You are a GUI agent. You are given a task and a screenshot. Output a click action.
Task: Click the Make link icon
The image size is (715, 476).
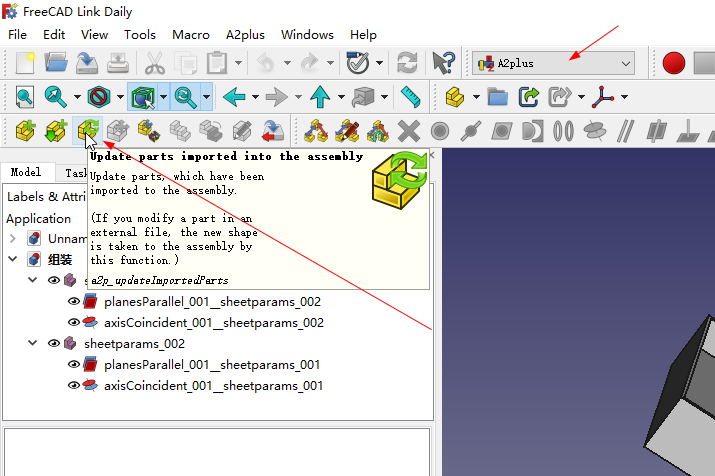528,97
